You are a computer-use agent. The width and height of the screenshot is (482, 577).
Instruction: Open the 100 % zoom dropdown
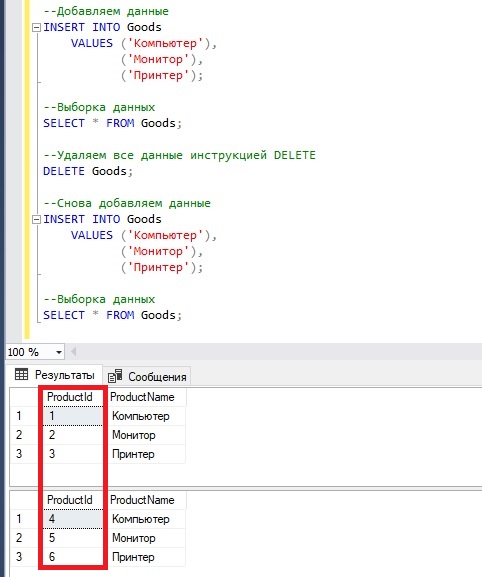point(59,352)
